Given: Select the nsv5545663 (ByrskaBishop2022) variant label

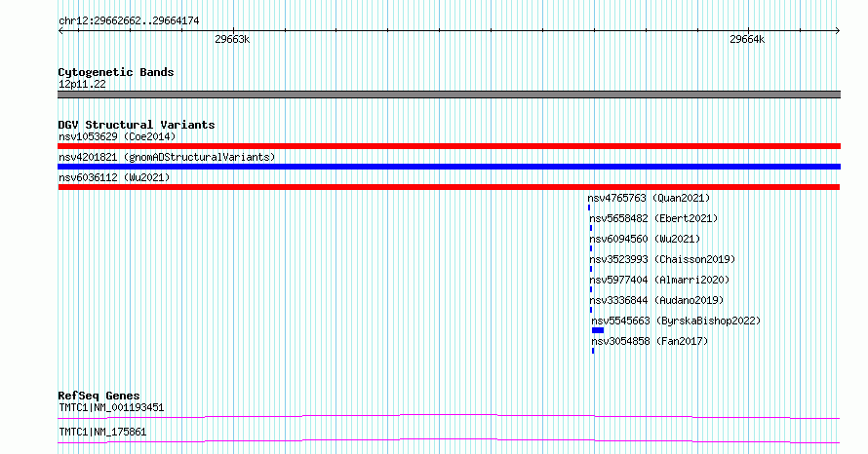Looking at the screenshot, I should tap(676, 321).
